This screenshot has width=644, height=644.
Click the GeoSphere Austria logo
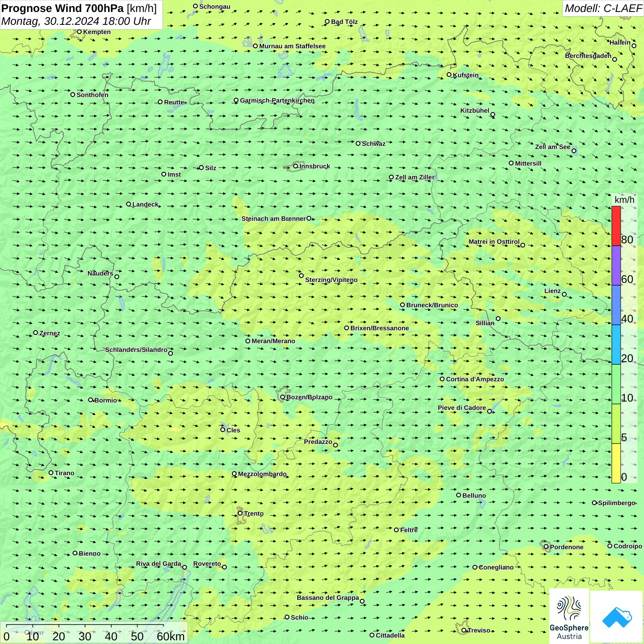pyautogui.click(x=569, y=616)
